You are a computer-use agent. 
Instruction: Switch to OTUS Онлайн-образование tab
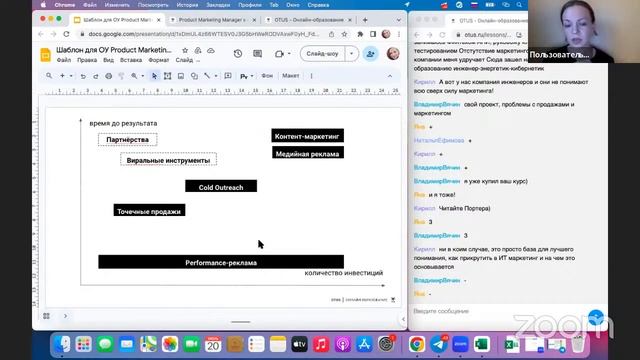coord(309,20)
